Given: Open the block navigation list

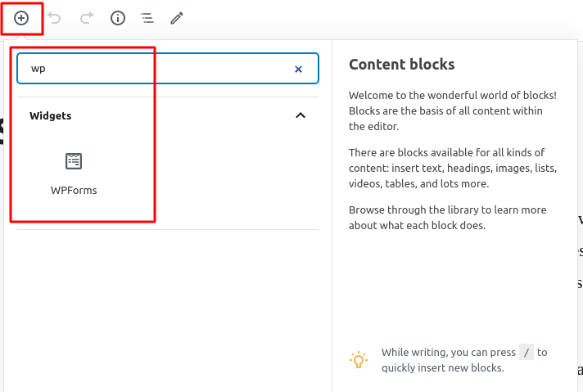Looking at the screenshot, I should coord(147,18).
